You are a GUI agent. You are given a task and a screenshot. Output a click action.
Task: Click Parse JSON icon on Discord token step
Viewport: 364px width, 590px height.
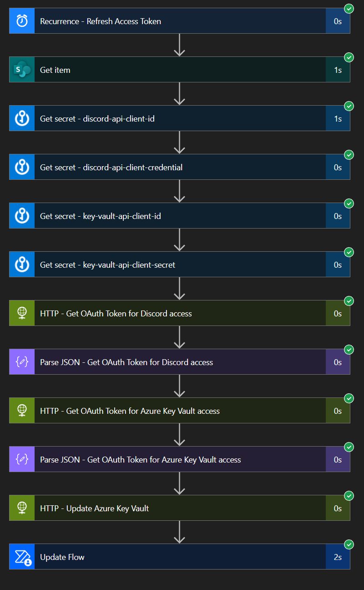click(x=20, y=361)
